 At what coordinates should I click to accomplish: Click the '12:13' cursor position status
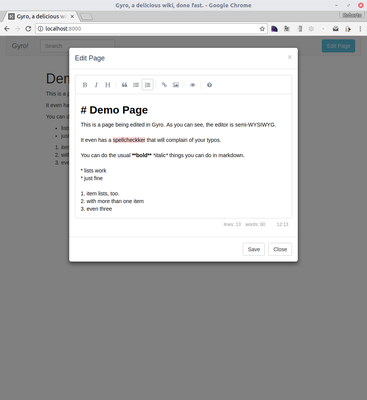pyautogui.click(x=282, y=224)
